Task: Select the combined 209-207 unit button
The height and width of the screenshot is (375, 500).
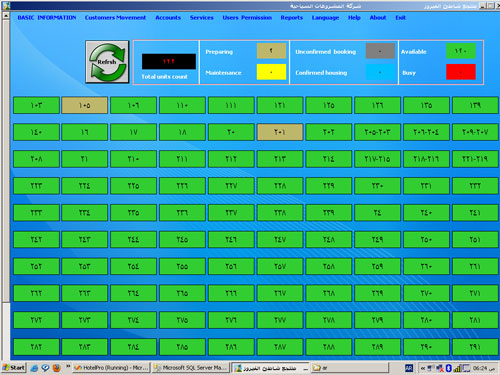Action: click(x=475, y=132)
